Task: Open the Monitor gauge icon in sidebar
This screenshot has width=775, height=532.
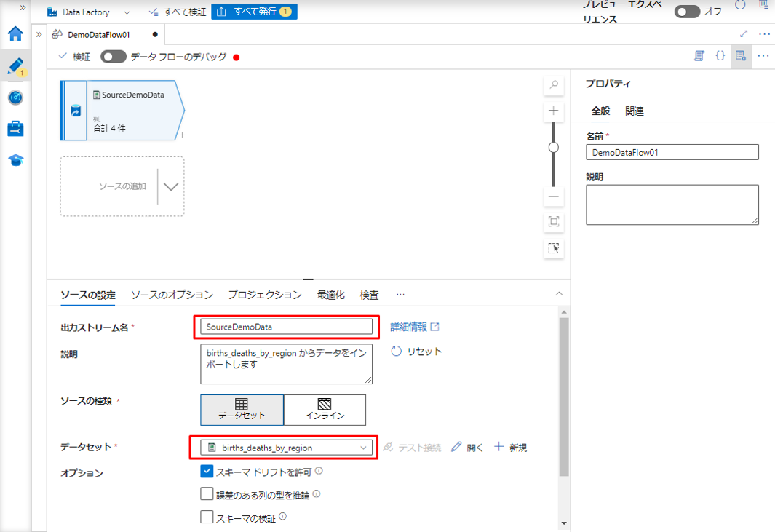Action: point(15,98)
